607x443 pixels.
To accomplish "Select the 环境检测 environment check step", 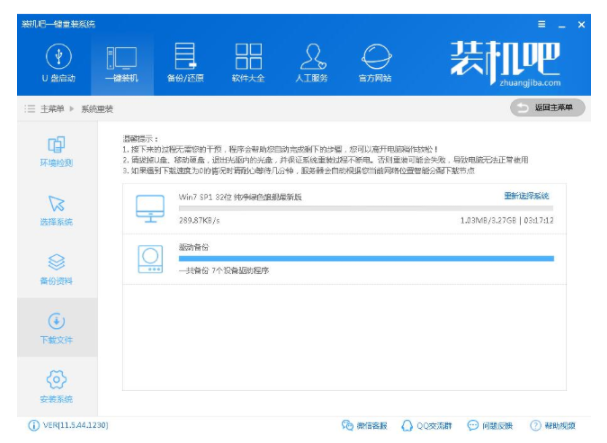I will 57,152.
